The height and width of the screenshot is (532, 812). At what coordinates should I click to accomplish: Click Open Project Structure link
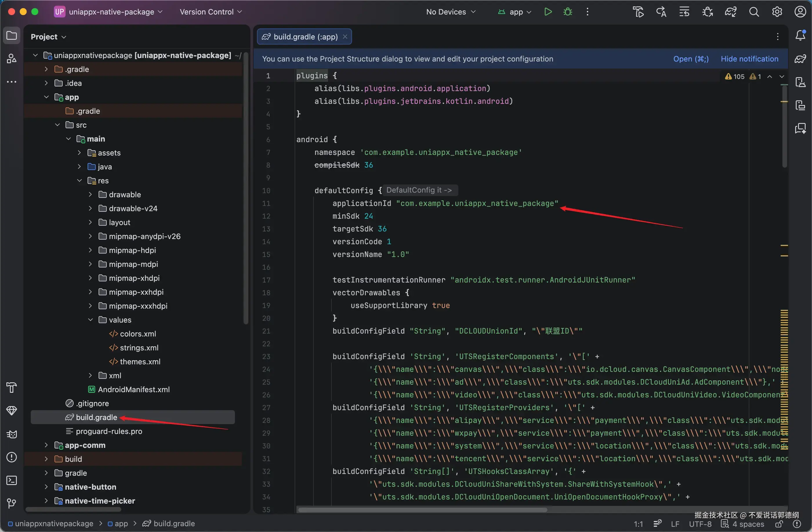[690, 59]
